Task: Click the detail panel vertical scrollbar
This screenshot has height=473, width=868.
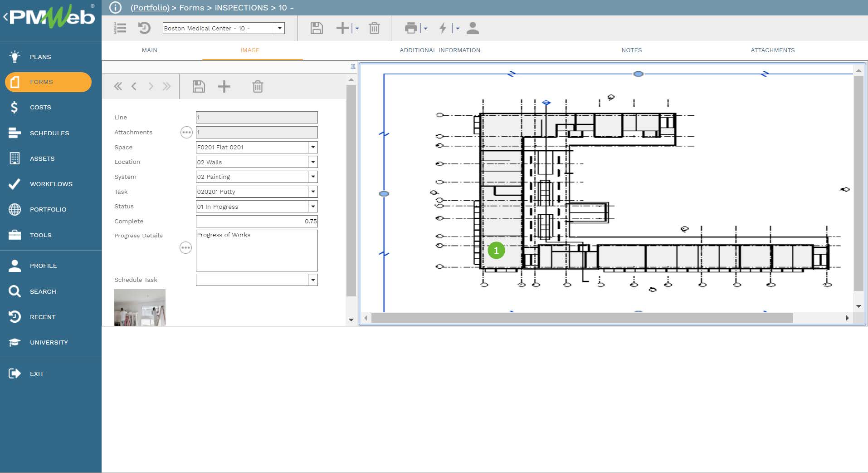Action: point(351,191)
